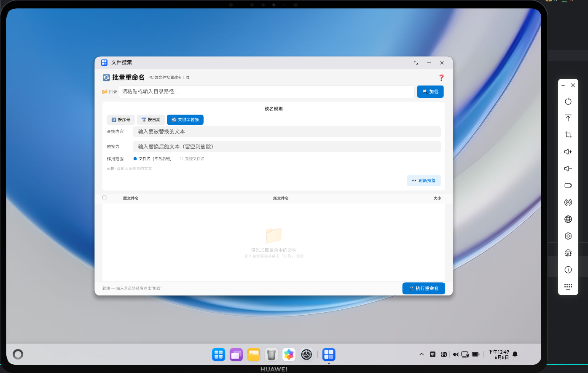Click the 中 input method indicator
The image size is (588, 373).
tap(432, 354)
